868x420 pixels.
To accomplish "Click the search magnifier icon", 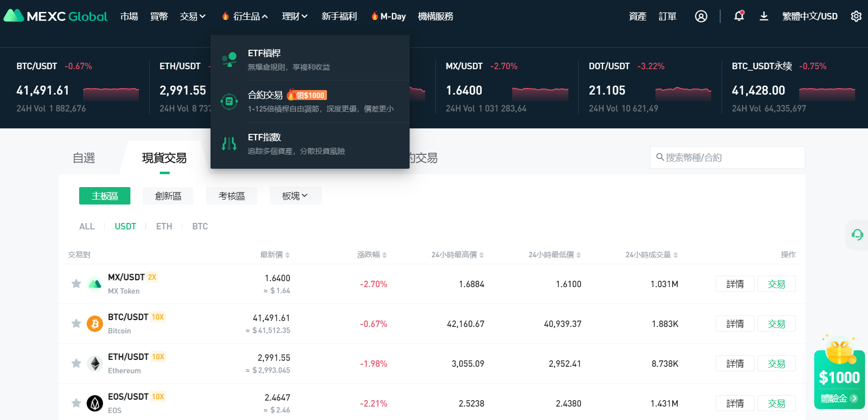I will [x=660, y=157].
